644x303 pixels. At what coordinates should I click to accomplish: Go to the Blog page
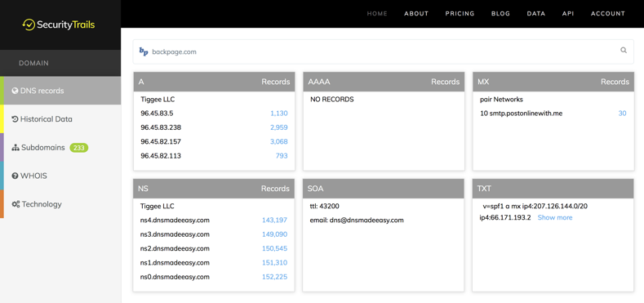500,14
